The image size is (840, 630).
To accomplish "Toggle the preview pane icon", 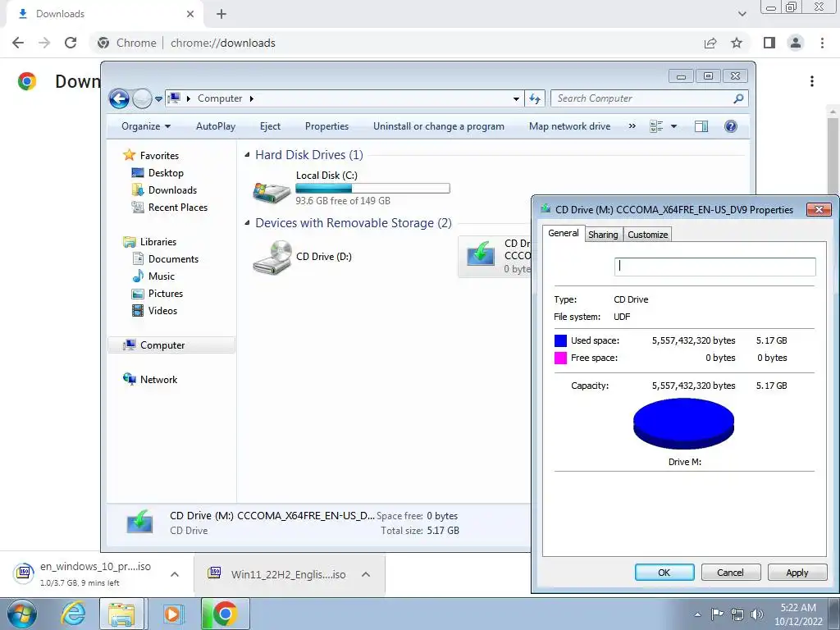I will click(701, 126).
